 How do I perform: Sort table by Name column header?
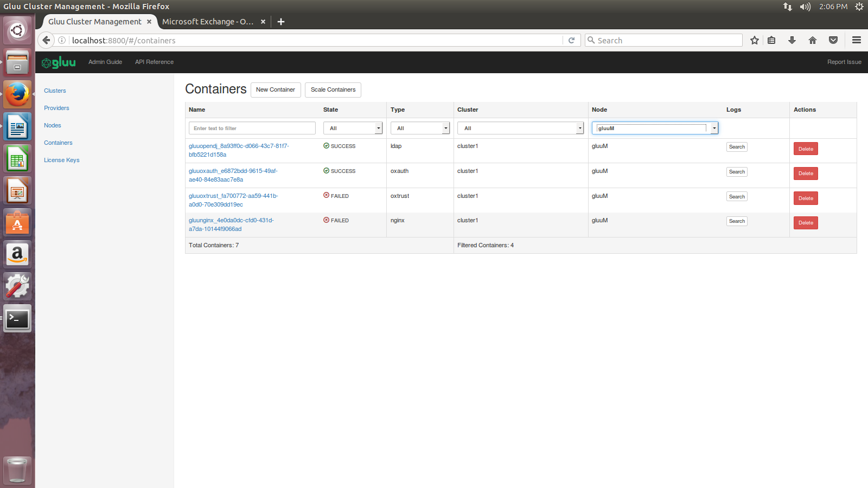tap(197, 110)
